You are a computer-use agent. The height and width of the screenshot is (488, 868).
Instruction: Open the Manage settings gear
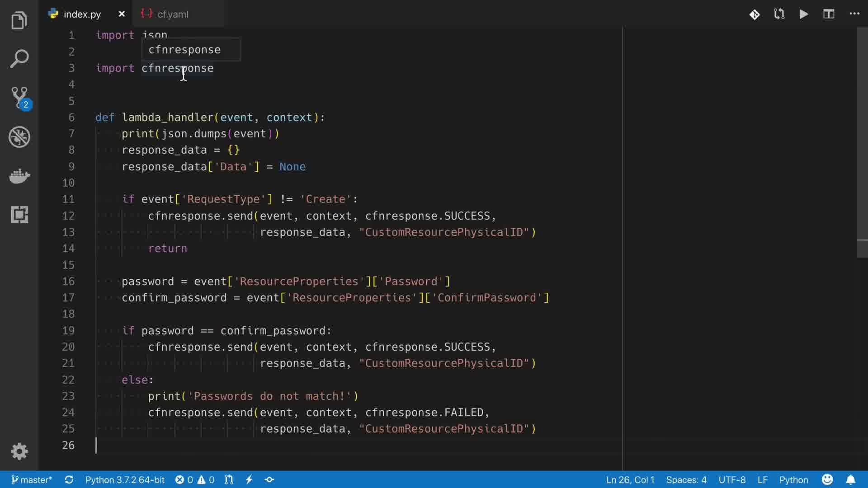pyautogui.click(x=19, y=451)
